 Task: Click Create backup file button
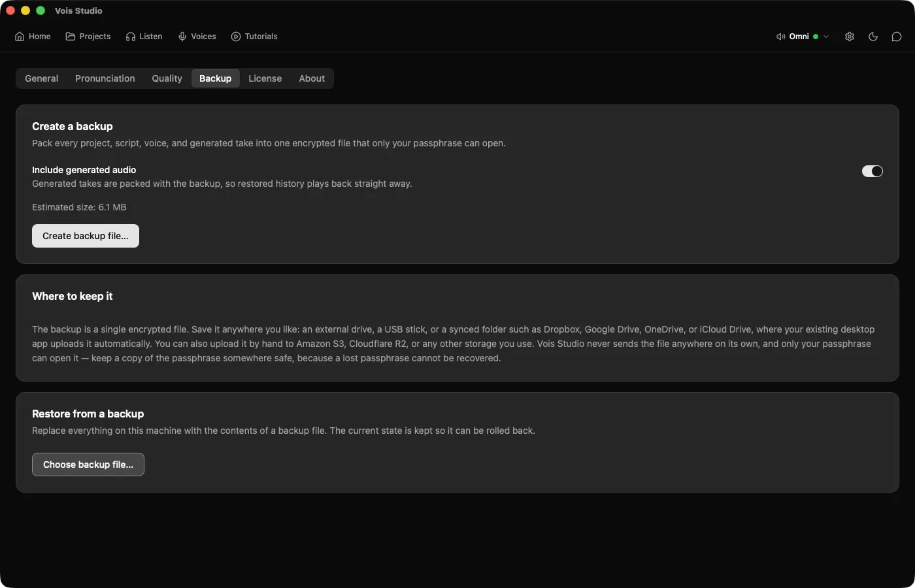pos(86,236)
